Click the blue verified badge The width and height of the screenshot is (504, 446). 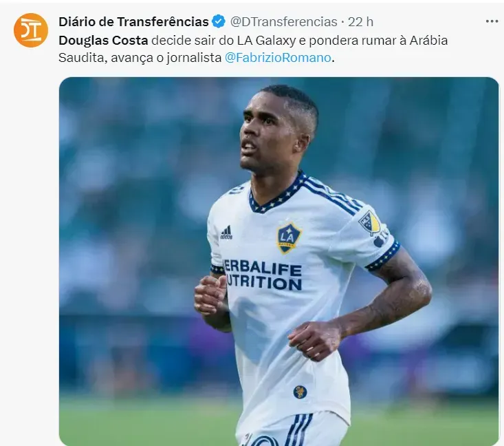[x=219, y=21]
